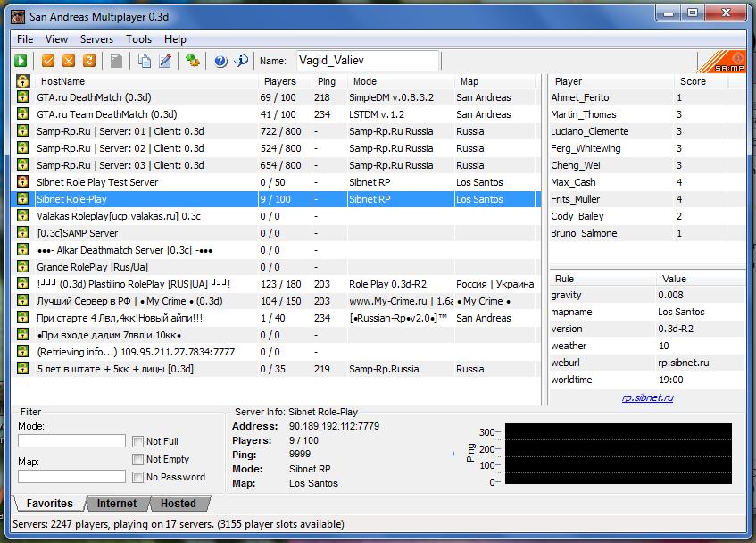Screen dimensions: 756x543
Task: Enable the No Password filter checkbox
Action: 137,477
